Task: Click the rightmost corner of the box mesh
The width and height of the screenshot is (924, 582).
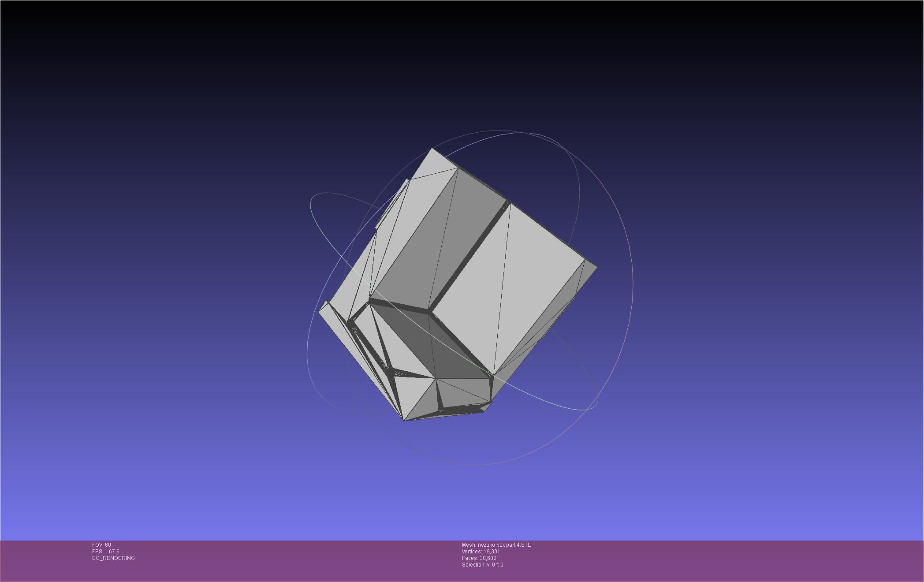Action: tap(596, 267)
